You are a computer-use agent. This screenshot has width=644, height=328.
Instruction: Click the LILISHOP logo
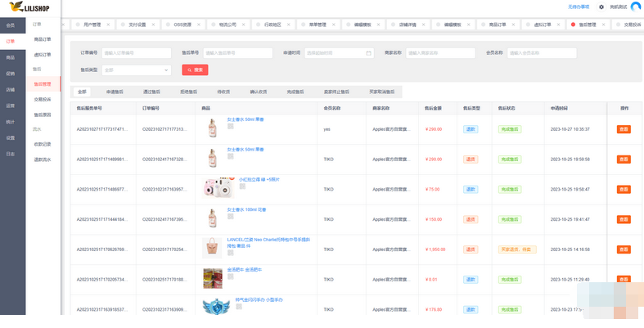29,7
